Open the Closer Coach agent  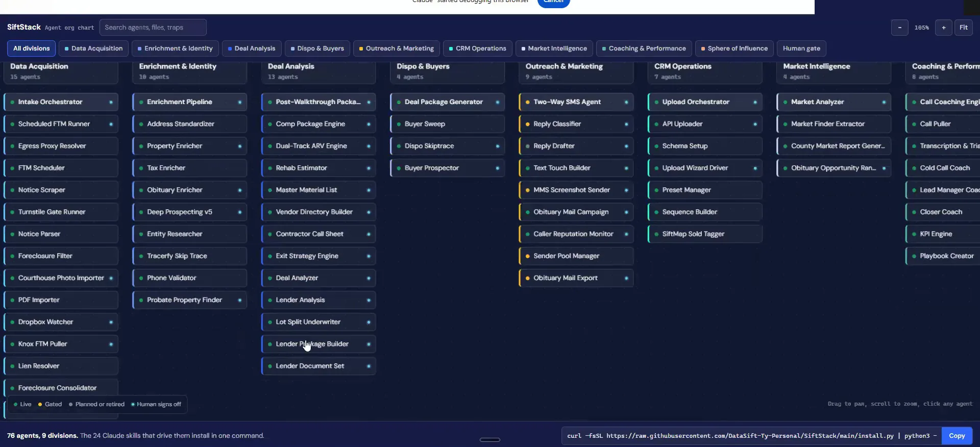pyautogui.click(x=943, y=212)
